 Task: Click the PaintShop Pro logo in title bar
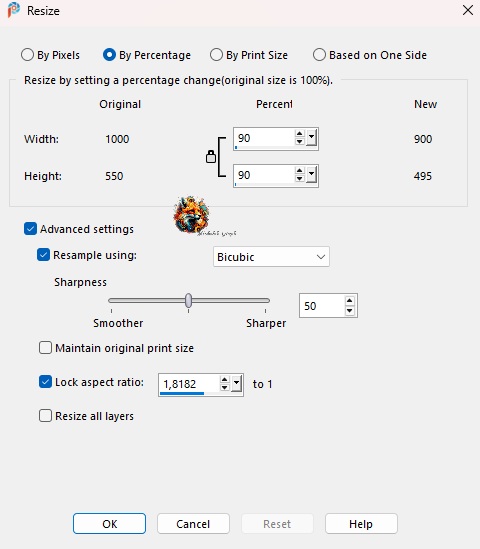(x=14, y=10)
